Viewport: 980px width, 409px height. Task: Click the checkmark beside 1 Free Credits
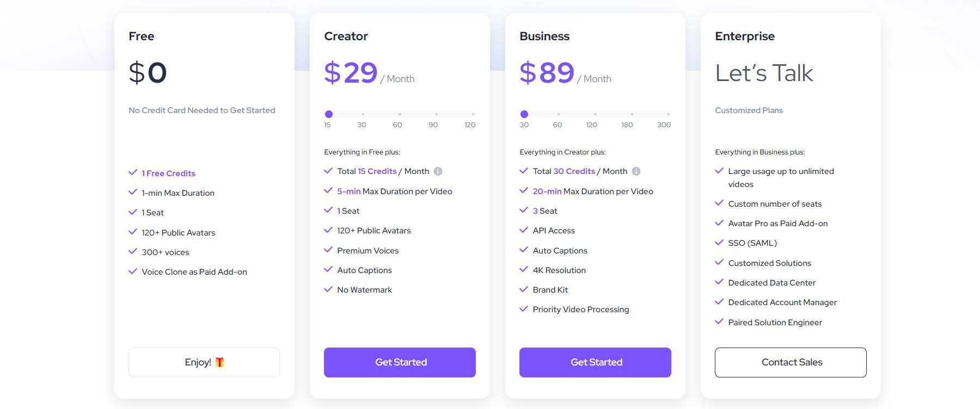[x=132, y=172]
